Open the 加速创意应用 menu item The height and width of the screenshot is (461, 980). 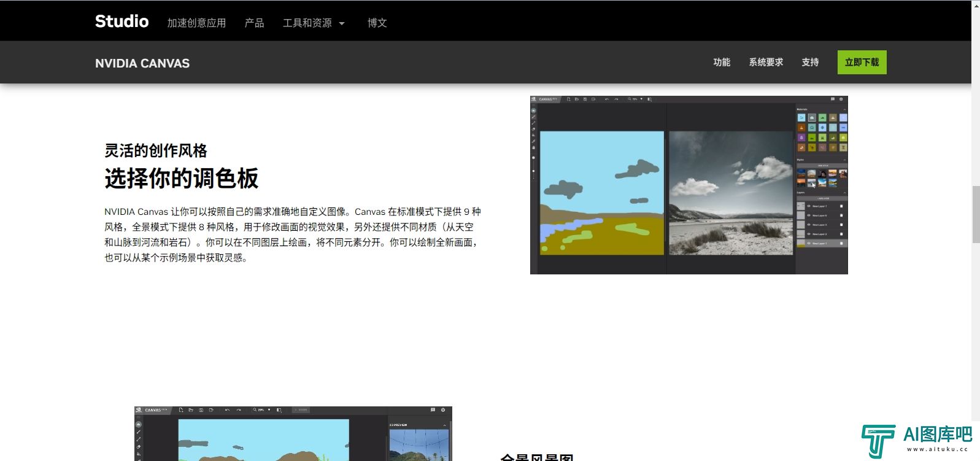(x=196, y=23)
